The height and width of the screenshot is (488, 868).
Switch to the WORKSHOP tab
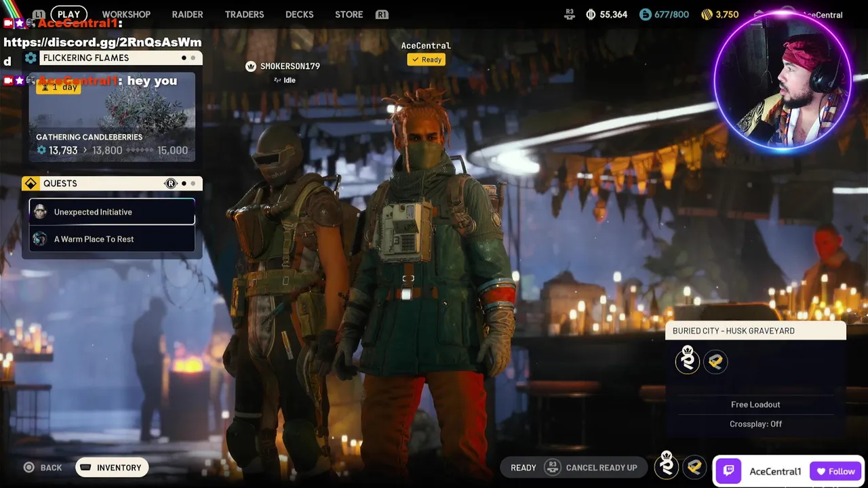126,14
